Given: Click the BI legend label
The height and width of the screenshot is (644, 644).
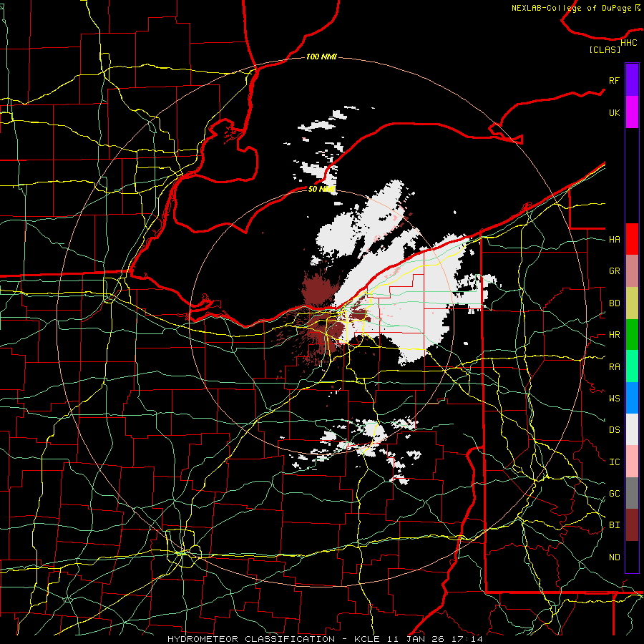Looking at the screenshot, I should coord(615,525).
